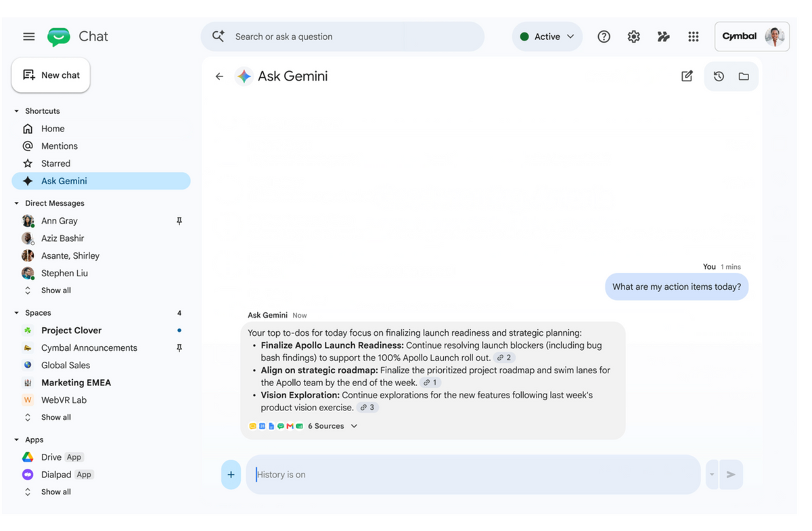Click the 2 sources link chip
Image resolution: width=812 pixels, height=531 pixels.
(504, 358)
